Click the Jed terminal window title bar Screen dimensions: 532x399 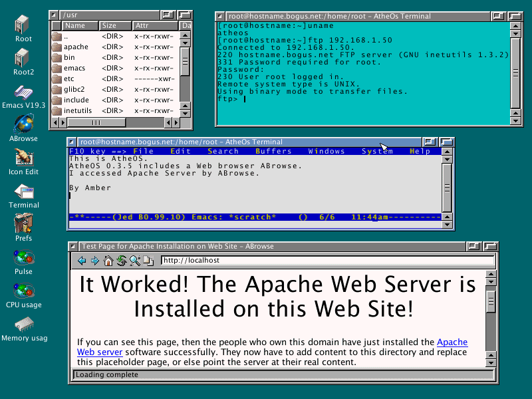point(249,142)
